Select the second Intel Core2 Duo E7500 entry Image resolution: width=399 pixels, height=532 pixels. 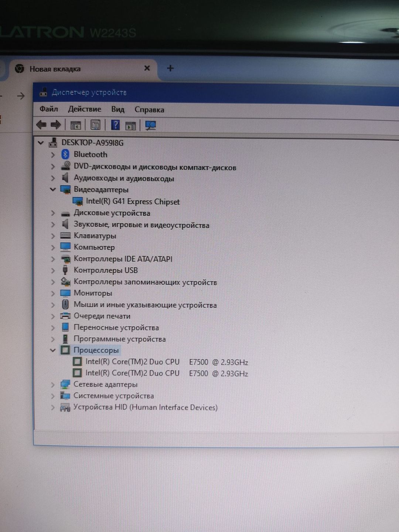(x=167, y=374)
